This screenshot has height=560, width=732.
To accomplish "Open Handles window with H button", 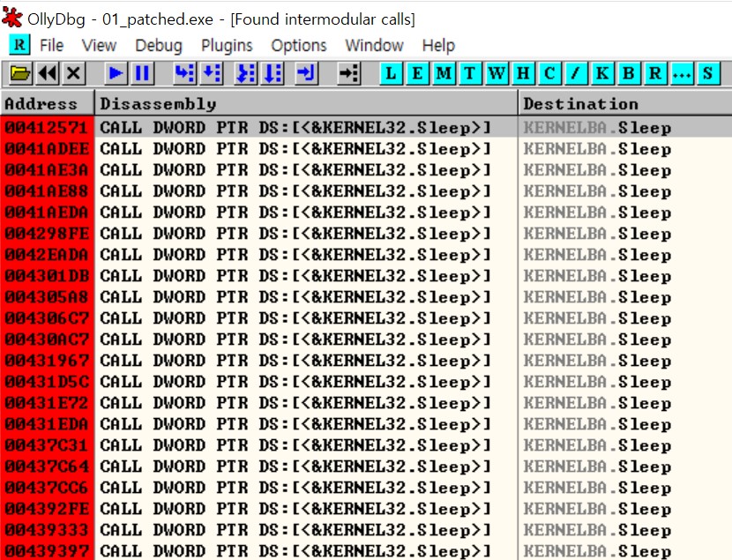I will click(523, 74).
